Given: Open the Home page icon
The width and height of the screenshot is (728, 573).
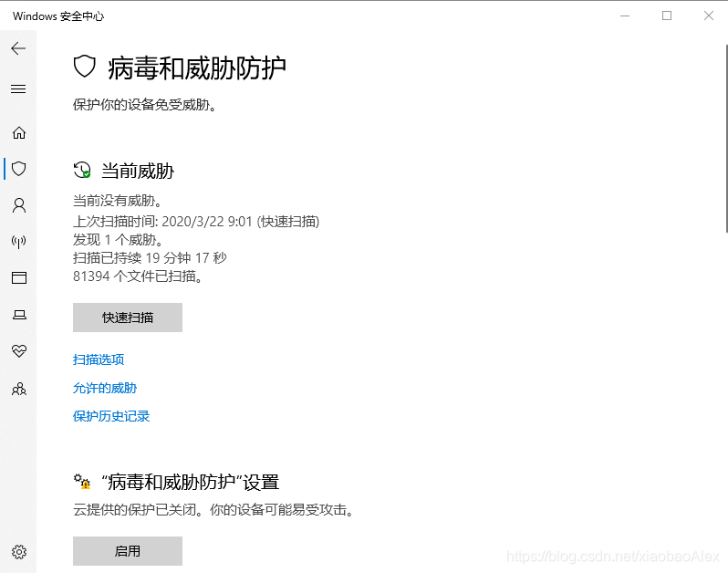Looking at the screenshot, I should tap(19, 133).
